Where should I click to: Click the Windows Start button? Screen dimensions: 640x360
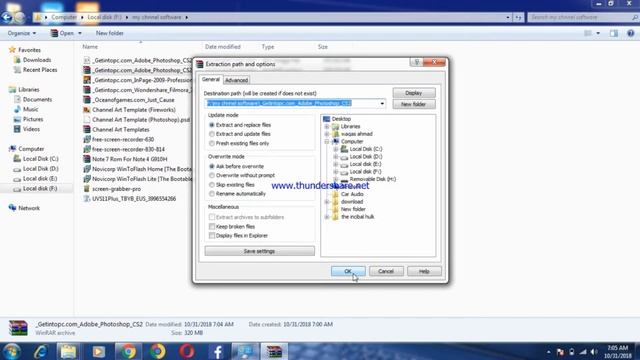(11, 351)
